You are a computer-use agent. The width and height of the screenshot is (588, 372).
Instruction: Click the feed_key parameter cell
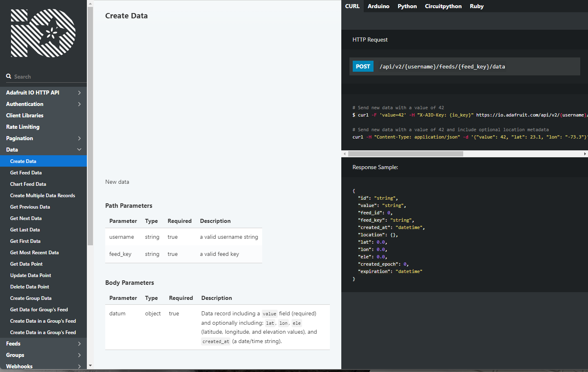pyautogui.click(x=120, y=254)
